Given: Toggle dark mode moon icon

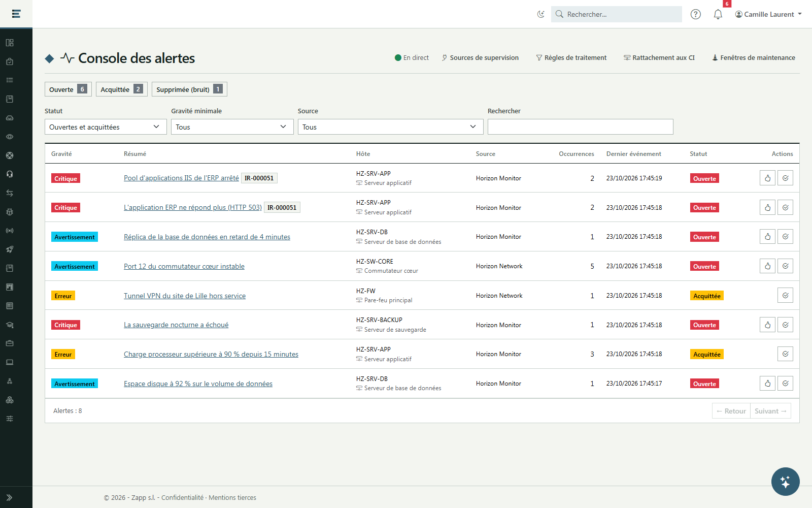Looking at the screenshot, I should (x=541, y=14).
